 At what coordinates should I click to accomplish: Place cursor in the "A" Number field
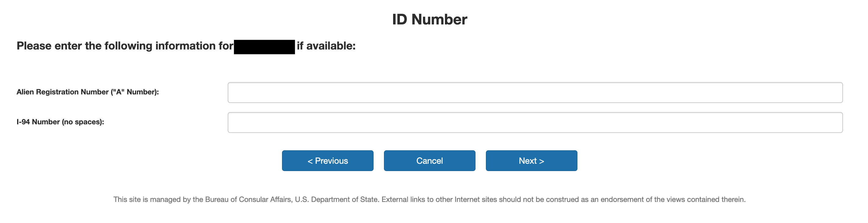[535, 93]
